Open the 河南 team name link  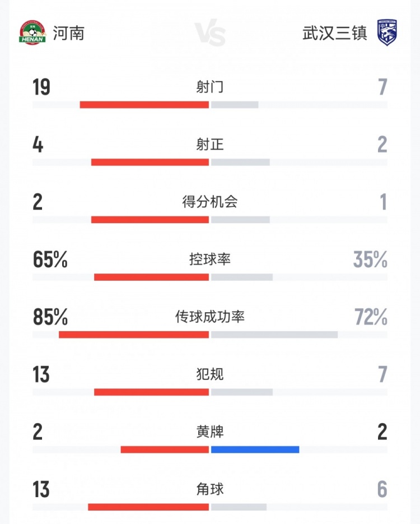pos(68,34)
